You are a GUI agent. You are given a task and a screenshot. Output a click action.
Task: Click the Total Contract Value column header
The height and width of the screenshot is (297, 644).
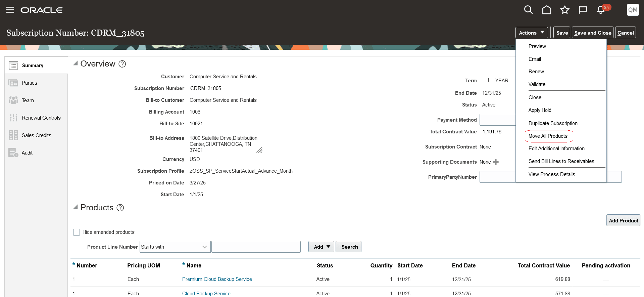(544, 265)
